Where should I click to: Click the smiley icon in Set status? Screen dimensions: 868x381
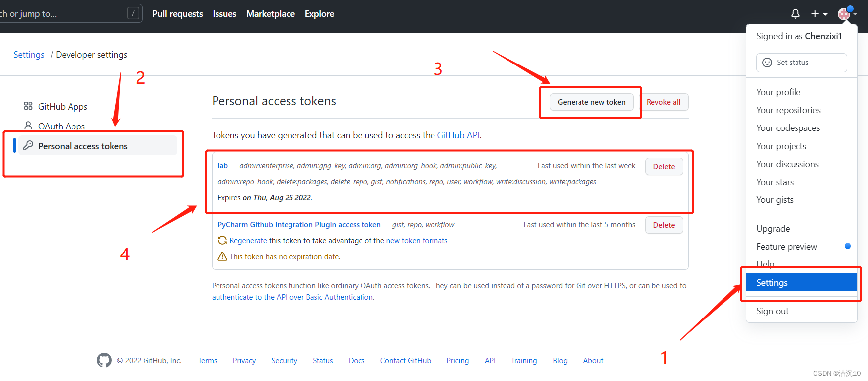point(767,63)
